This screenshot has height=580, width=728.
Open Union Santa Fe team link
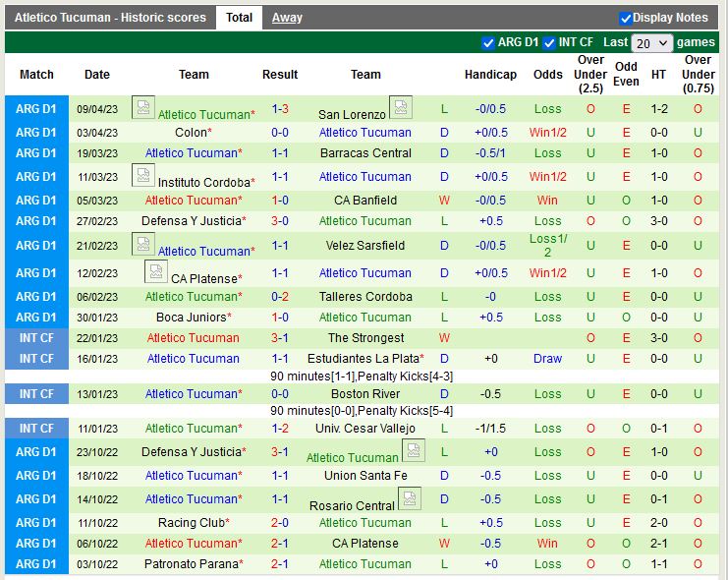pos(365,476)
